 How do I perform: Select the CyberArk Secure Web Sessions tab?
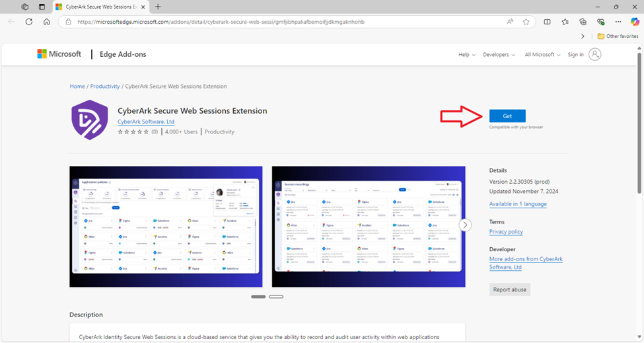[x=101, y=7]
